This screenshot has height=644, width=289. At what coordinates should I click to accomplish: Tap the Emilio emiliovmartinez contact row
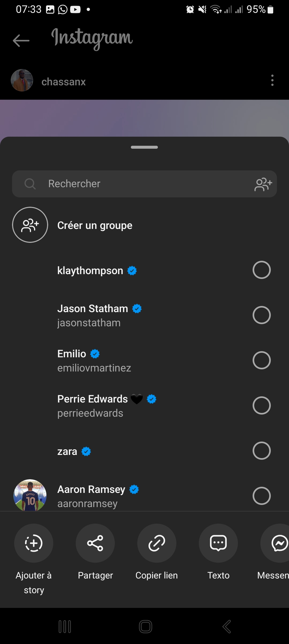tap(134, 361)
